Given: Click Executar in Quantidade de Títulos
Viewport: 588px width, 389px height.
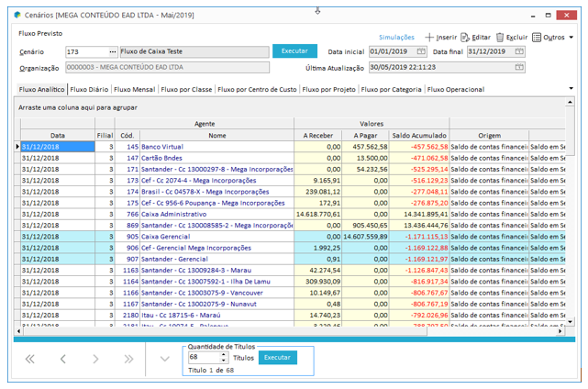Looking at the screenshot, I should [x=277, y=358].
